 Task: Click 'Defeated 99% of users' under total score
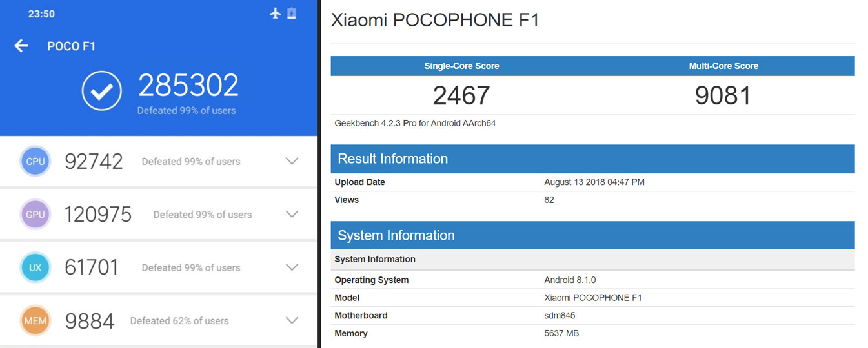(x=187, y=110)
